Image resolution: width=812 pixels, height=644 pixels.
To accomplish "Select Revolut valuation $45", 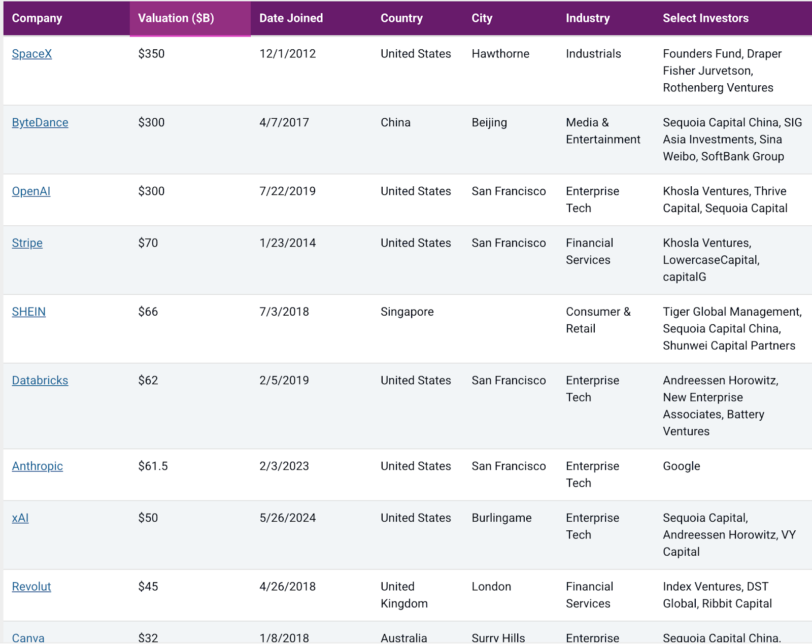I will (x=148, y=587).
